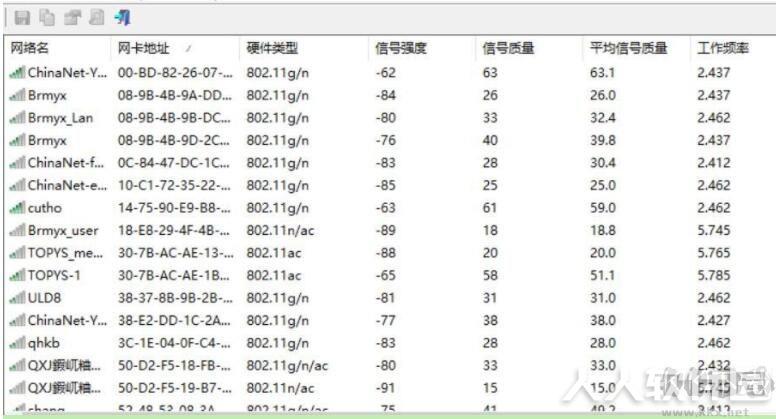776x419 pixels.
Task: Sort by the 平均信号质量 column header
Action: [x=629, y=48]
